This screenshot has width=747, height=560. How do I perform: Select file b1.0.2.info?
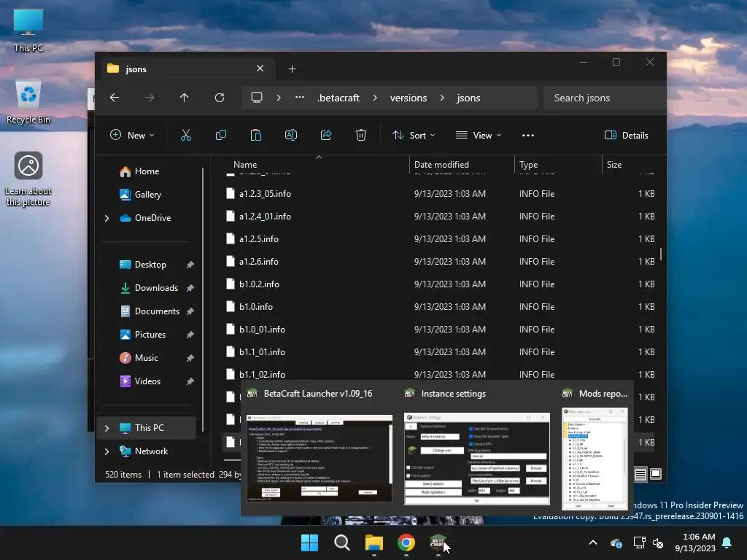pos(259,284)
